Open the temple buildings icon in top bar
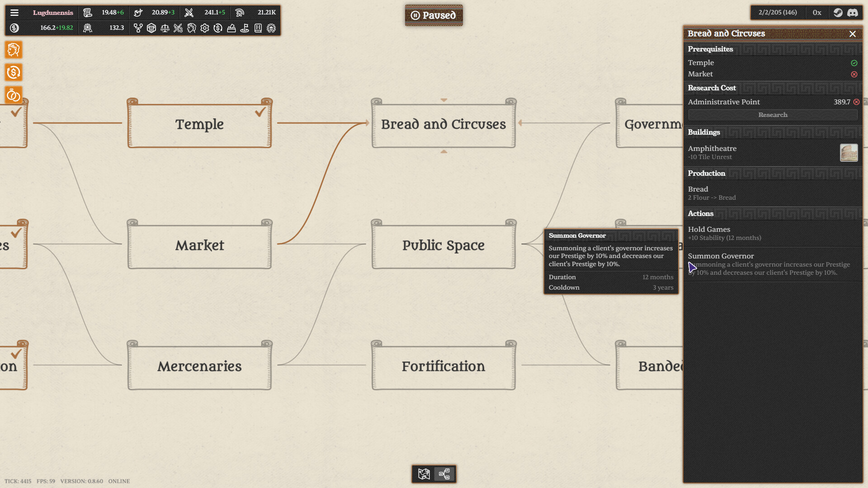The width and height of the screenshot is (868, 488). click(x=151, y=28)
